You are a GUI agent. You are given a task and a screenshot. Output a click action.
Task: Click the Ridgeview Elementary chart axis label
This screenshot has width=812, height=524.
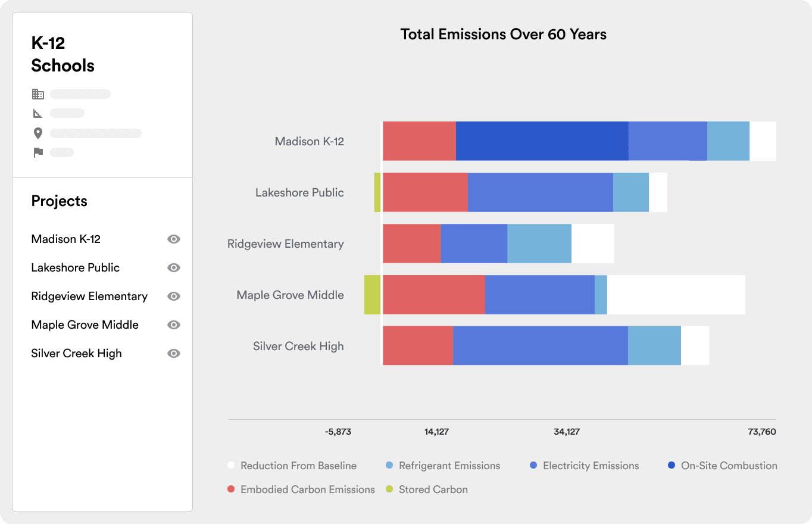286,244
